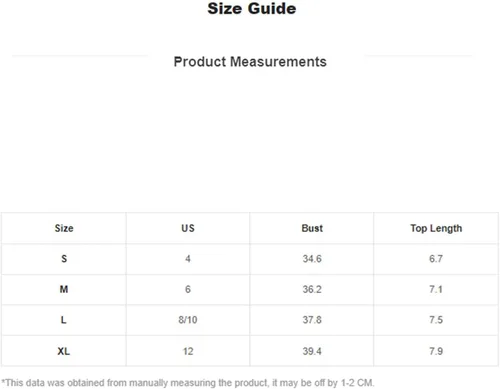
Task: Select the L size row label
Action: click(x=63, y=320)
